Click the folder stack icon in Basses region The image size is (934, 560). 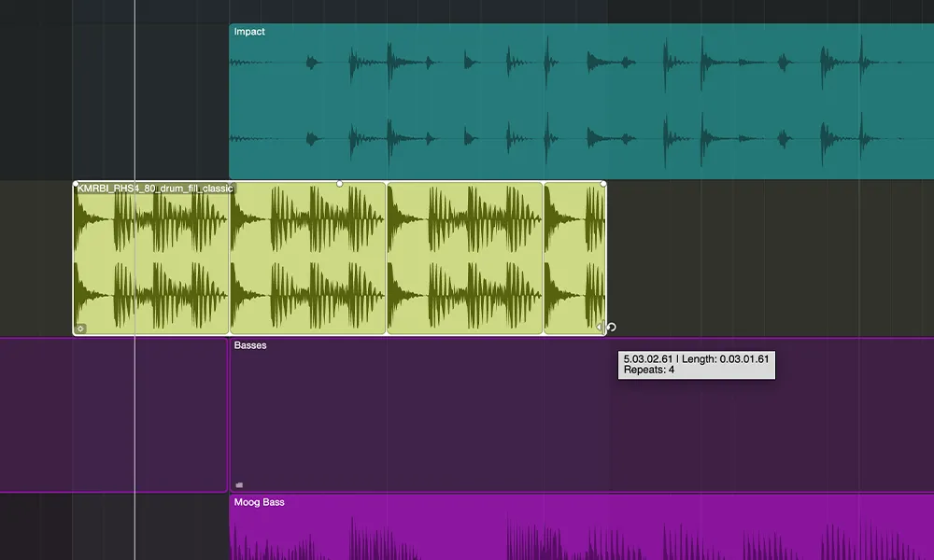pyautogui.click(x=239, y=485)
